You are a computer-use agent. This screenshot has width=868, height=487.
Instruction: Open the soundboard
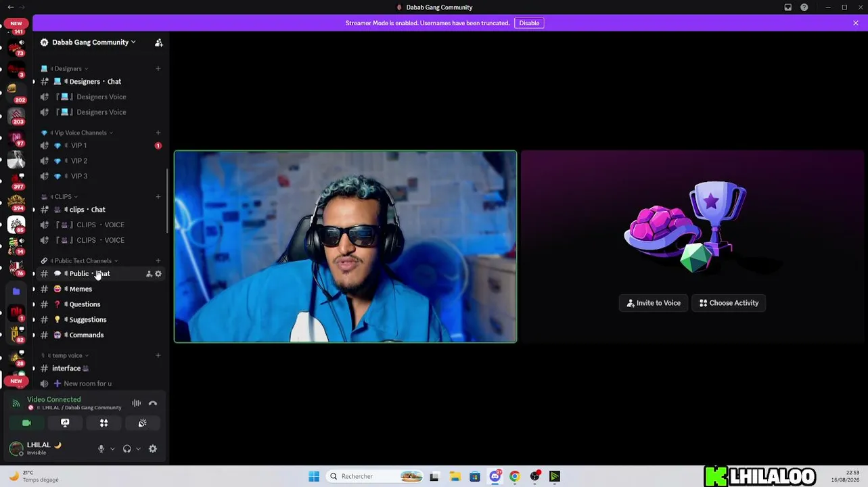[142, 423]
